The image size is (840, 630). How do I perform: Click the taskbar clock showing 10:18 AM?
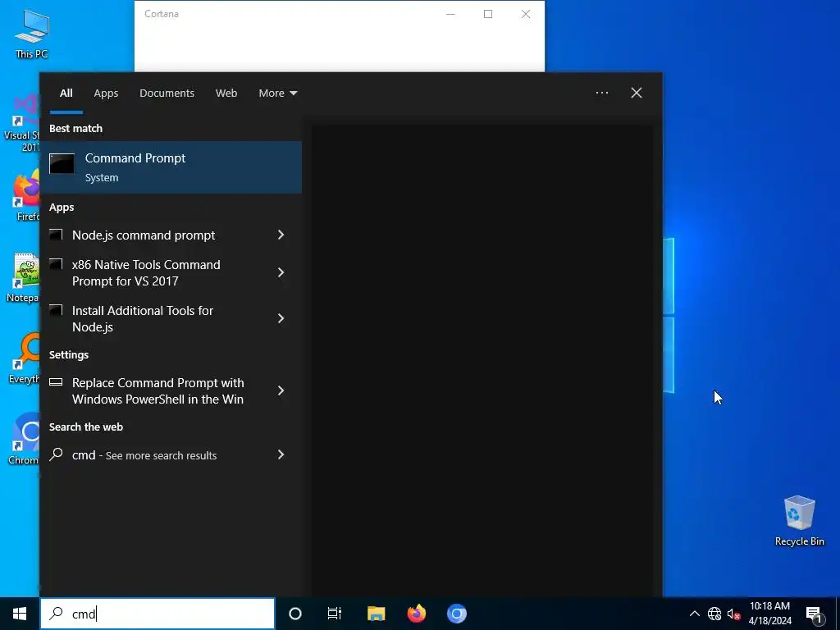(x=769, y=614)
